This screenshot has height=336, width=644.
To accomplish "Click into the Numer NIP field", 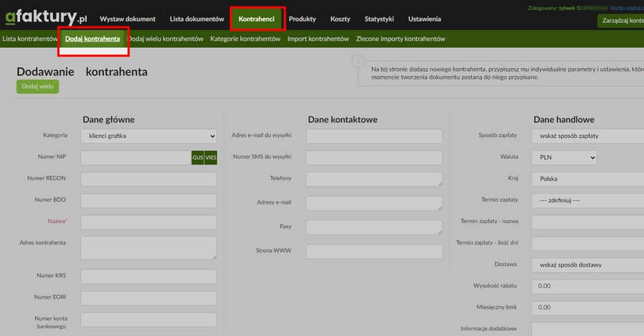I will [135, 158].
